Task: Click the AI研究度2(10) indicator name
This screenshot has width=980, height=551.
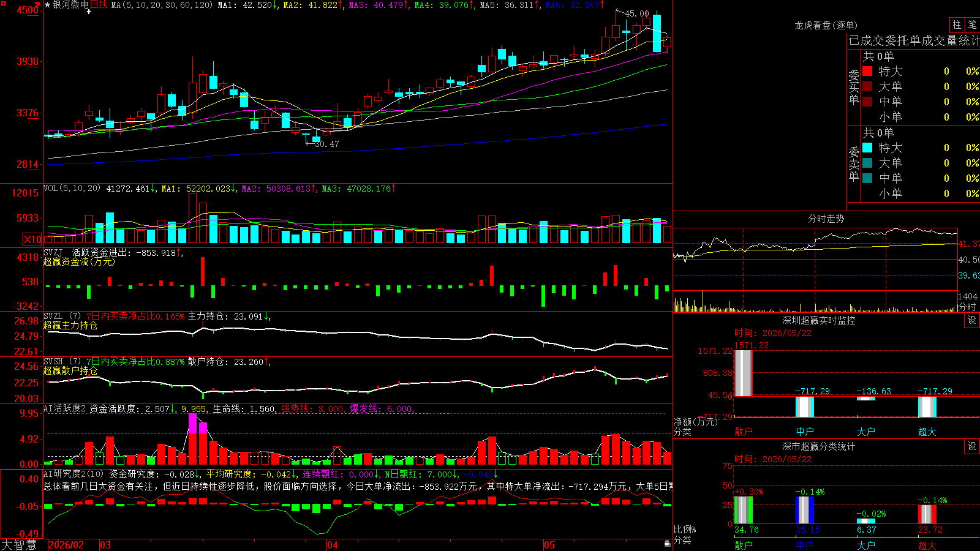Action: (x=73, y=474)
